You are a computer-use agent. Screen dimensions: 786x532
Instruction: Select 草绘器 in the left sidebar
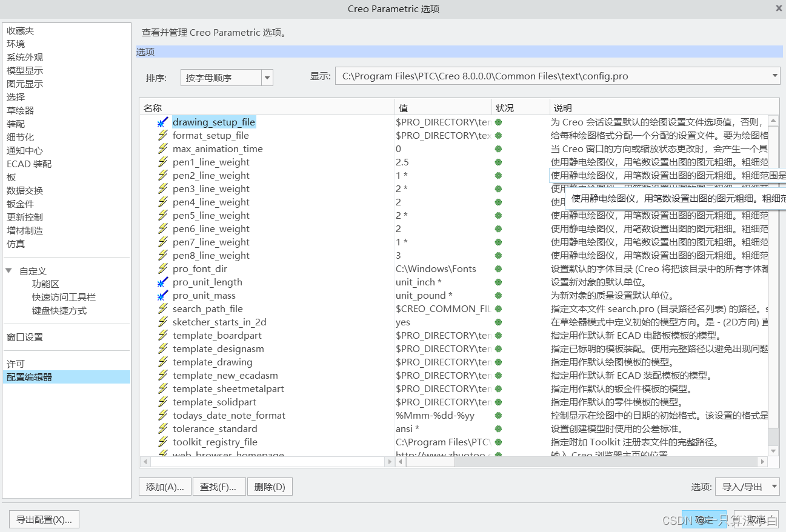[x=21, y=111]
